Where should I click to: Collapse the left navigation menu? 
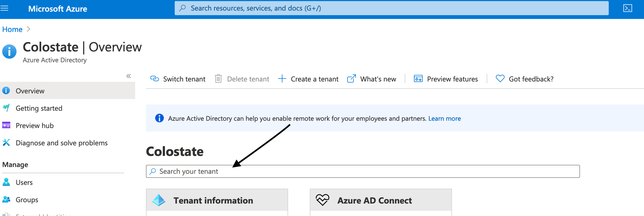(x=129, y=76)
